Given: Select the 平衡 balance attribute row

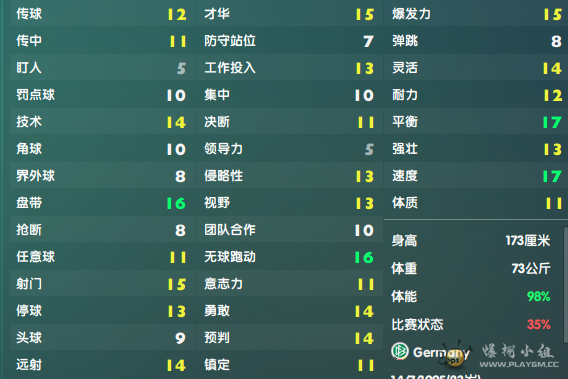Looking at the screenshot, I should tap(476, 122).
